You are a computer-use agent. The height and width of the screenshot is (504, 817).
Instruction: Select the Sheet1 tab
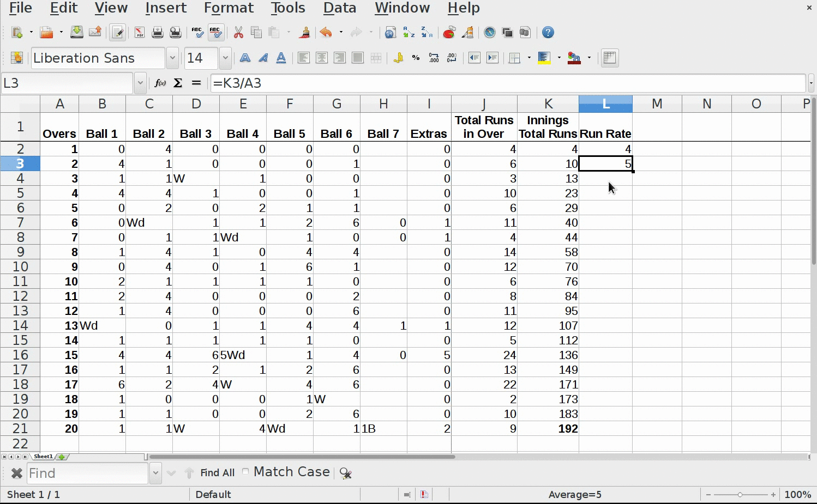[x=43, y=457]
